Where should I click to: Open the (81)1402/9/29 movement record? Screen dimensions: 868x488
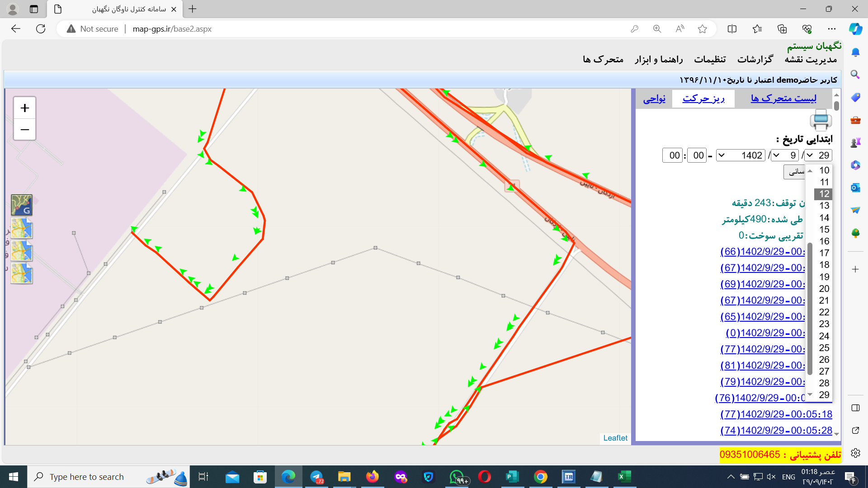(763, 365)
